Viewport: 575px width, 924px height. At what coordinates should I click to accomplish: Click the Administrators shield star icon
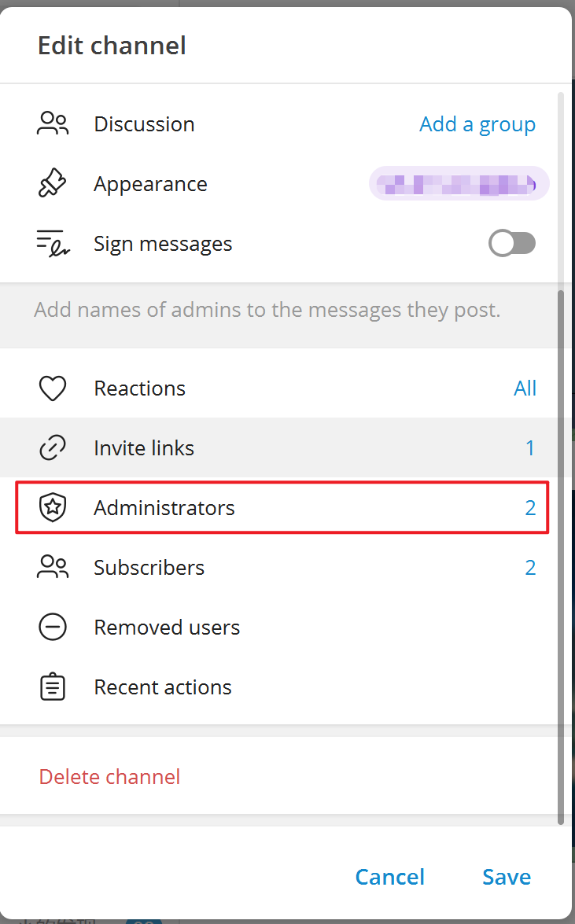click(x=53, y=508)
